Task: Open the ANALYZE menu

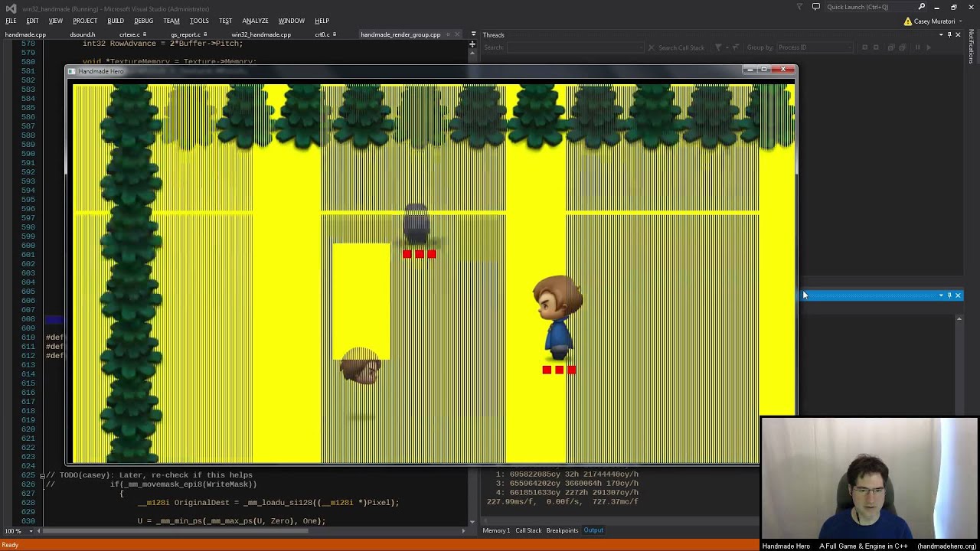Action: 255,21
